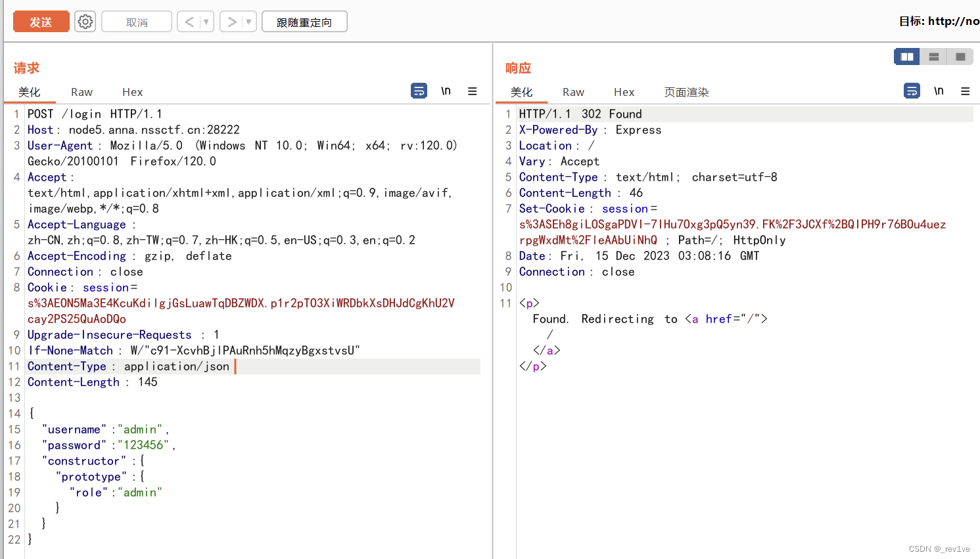The height and width of the screenshot is (559, 980).
Task: Click the 'Found. Redirecting to' body text
Action: [x=605, y=319]
